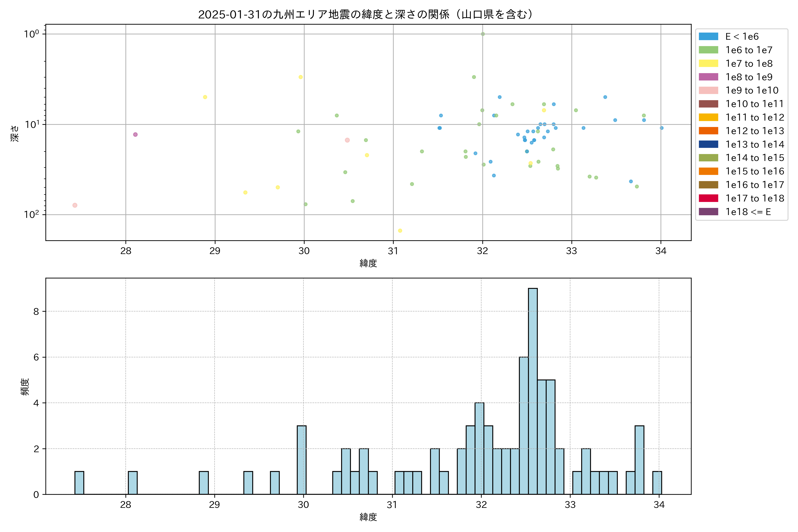798x532 pixels.
Task: Click the lowest yellow scatter point near 31
Action: (x=400, y=231)
